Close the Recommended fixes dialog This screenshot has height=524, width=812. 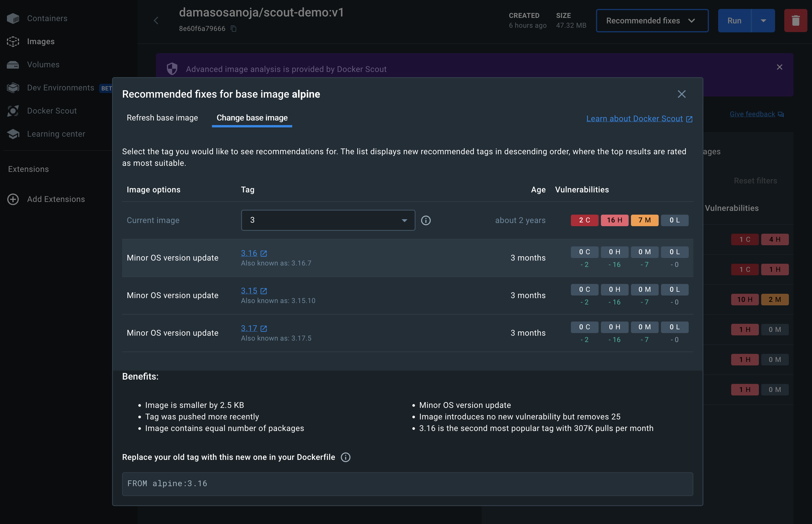[681, 94]
